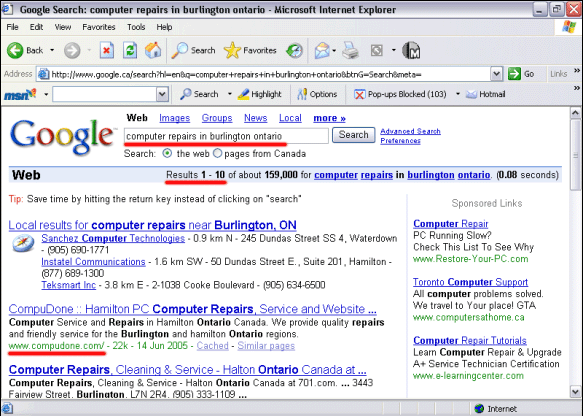Expand dropdown arrow next to Edit icon

coord(394,50)
